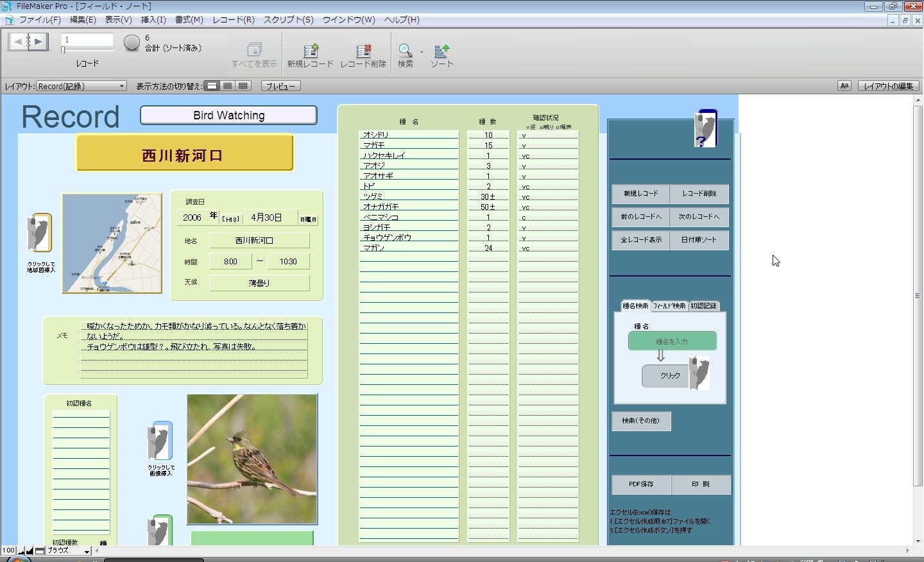Click the 全レコード表示 button

(x=640, y=240)
